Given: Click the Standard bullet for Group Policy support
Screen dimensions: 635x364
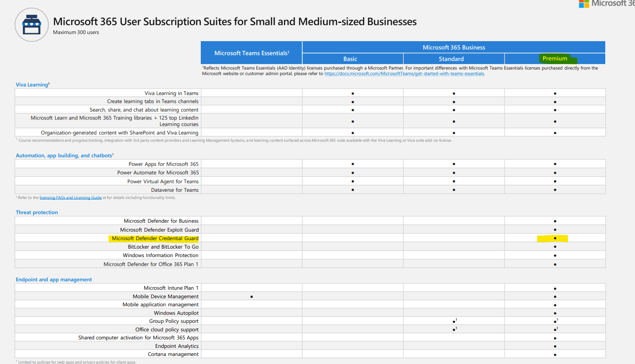Looking at the screenshot, I should tap(454, 321).
